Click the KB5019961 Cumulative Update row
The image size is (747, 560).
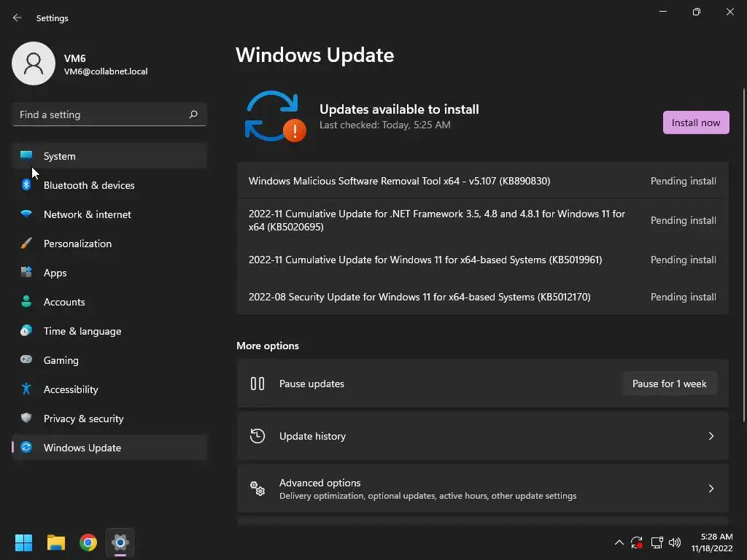[x=483, y=260]
